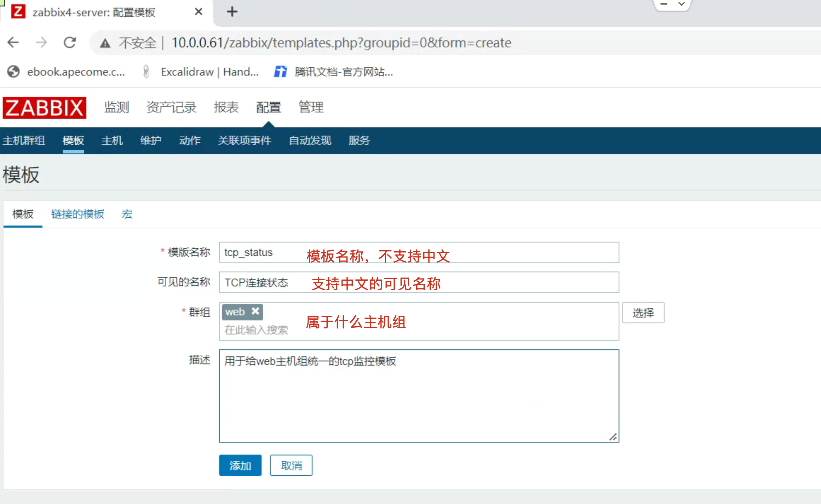Viewport: 821px width, 504px height.
Task: Open a new browser tab
Action: 232,12
